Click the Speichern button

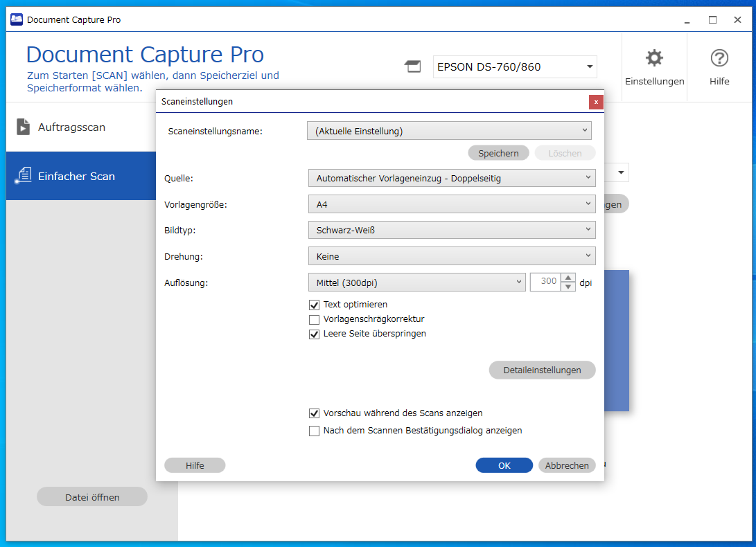pos(498,153)
